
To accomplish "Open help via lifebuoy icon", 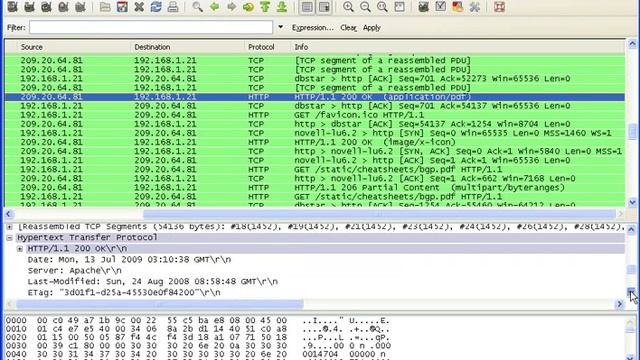I will 499,7.
